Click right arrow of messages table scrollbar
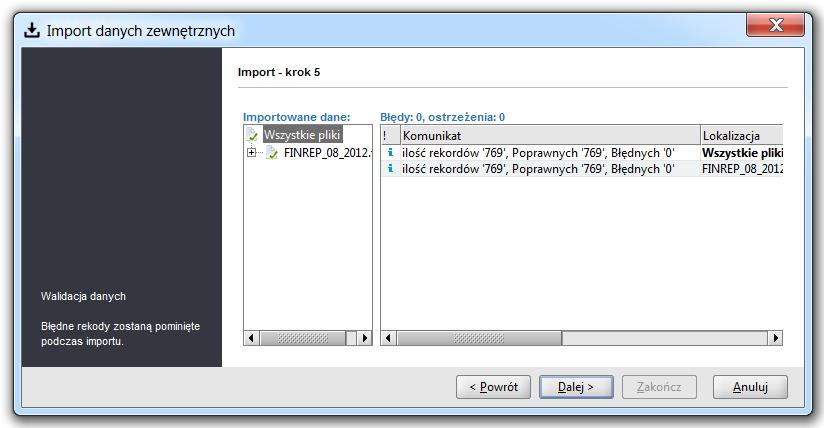This screenshot has height=428, width=824. point(775,338)
